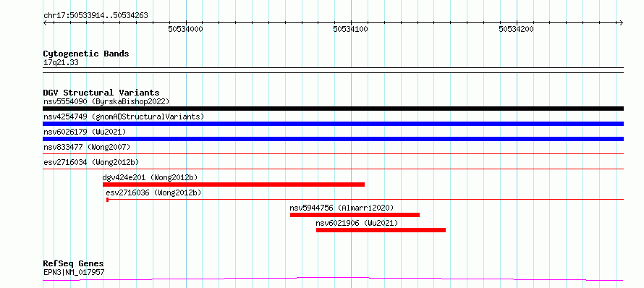The width and height of the screenshot is (644, 288).
Task: Click the 50534100 position label
Action: [x=351, y=29]
